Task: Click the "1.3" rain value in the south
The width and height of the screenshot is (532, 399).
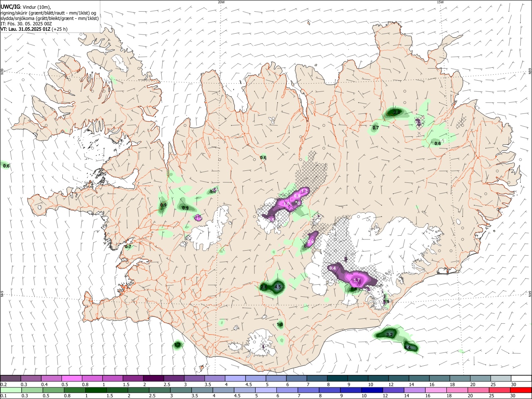Action: pos(280,324)
